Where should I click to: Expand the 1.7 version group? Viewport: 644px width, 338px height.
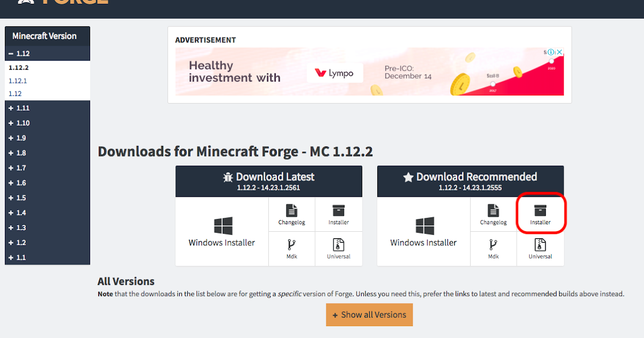47,168
